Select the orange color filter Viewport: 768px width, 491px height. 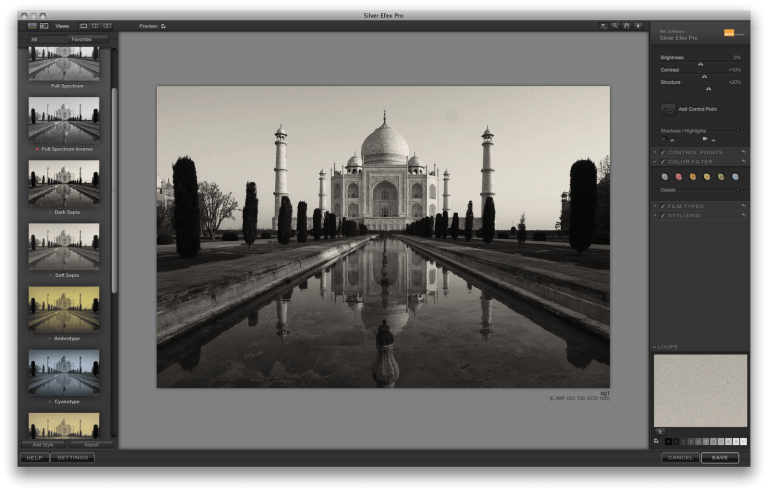(693, 177)
